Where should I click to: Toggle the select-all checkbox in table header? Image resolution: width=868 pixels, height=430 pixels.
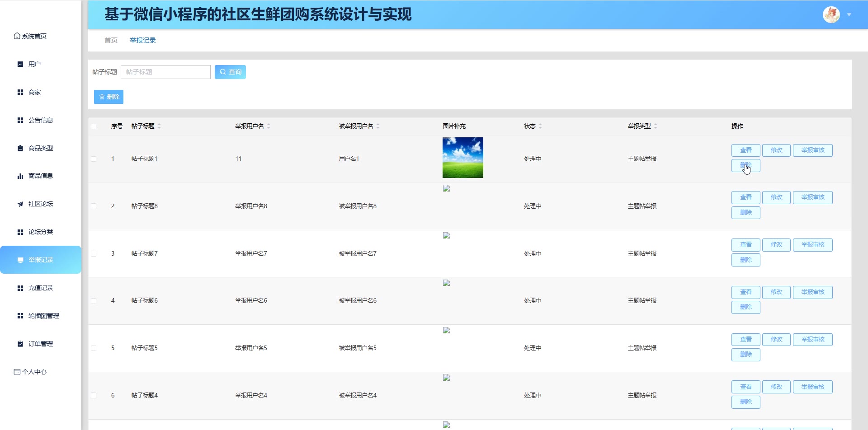point(94,126)
